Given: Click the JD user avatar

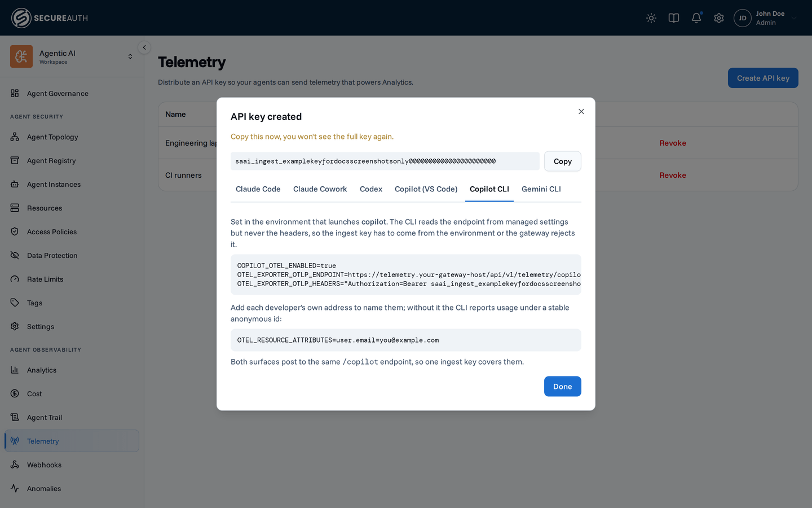Looking at the screenshot, I should 743,18.
